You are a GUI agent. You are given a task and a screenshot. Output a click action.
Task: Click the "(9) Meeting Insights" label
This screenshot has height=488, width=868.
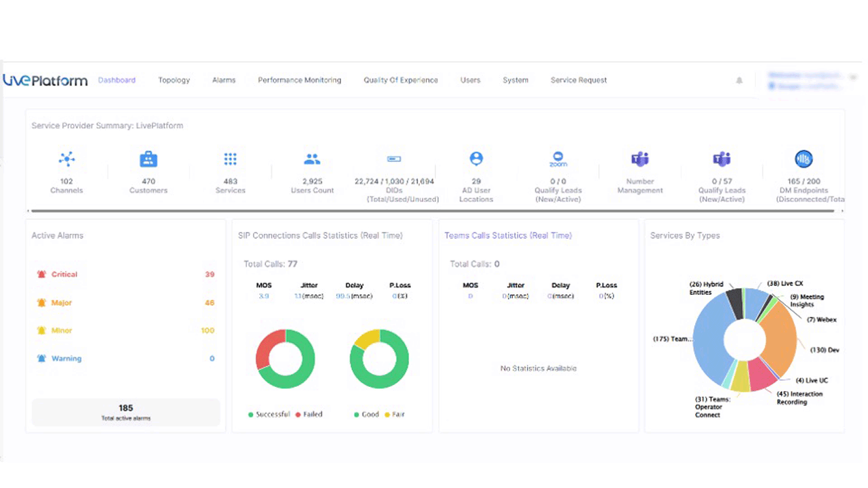pos(807,300)
